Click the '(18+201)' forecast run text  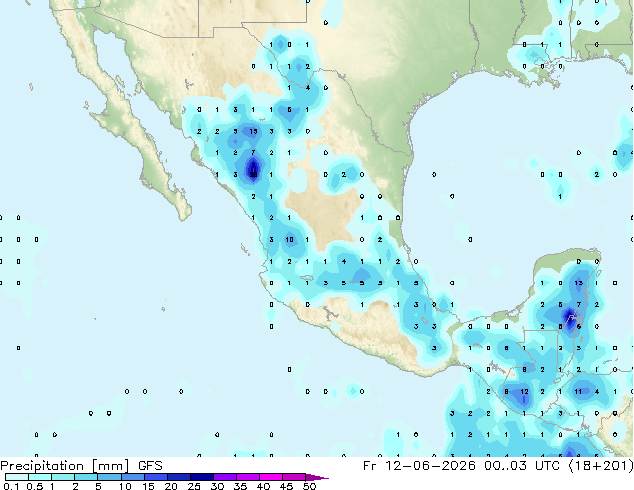[x=600, y=466]
